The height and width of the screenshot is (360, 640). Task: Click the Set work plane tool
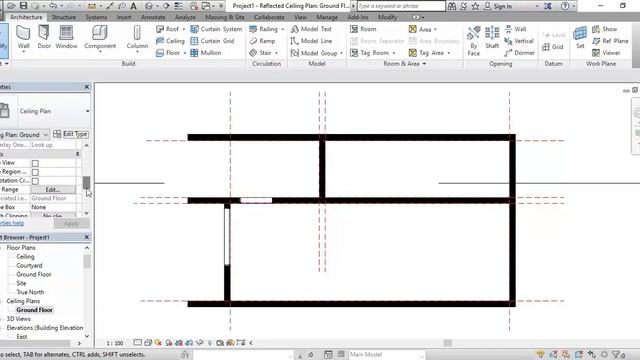[580, 37]
